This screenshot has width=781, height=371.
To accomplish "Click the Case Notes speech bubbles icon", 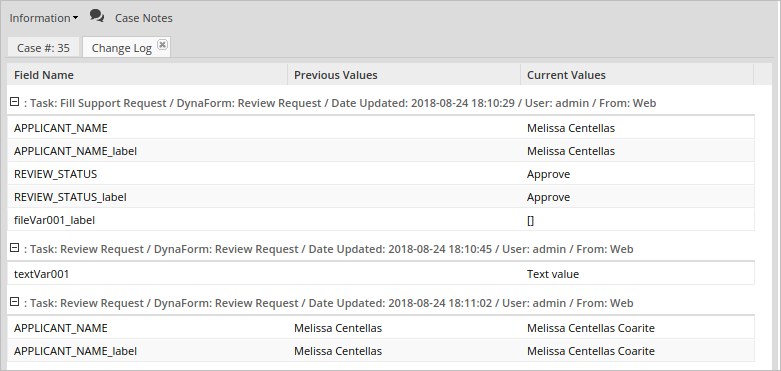I will pos(97,16).
